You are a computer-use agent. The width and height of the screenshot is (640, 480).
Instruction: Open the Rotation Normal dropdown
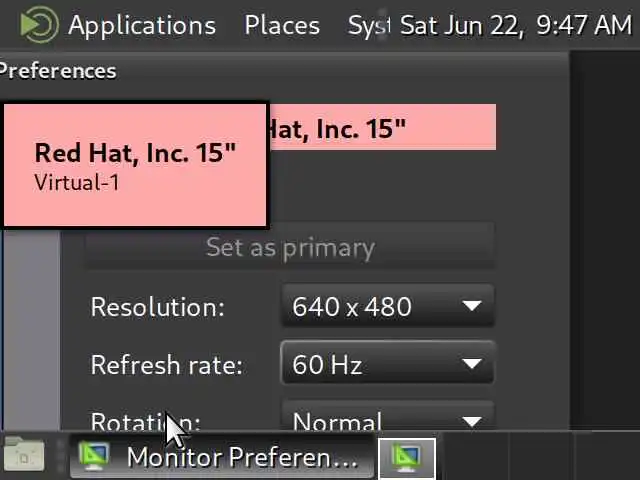388,416
